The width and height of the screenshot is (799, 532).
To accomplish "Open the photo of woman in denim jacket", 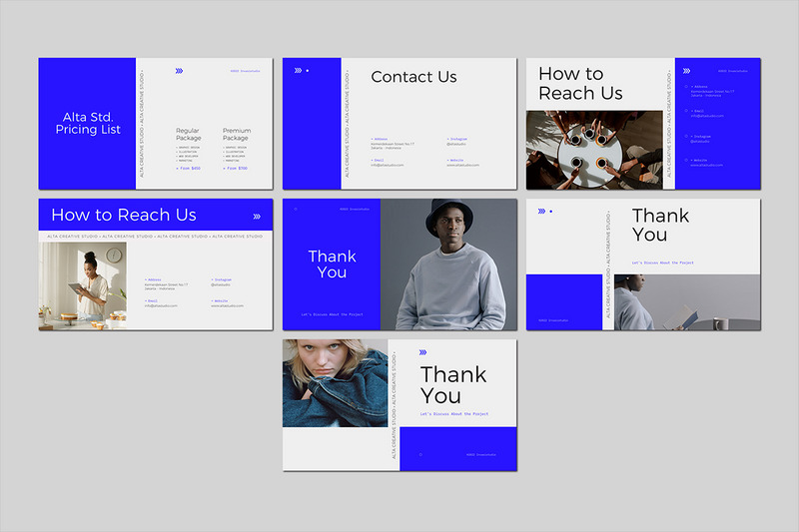I will [336, 383].
